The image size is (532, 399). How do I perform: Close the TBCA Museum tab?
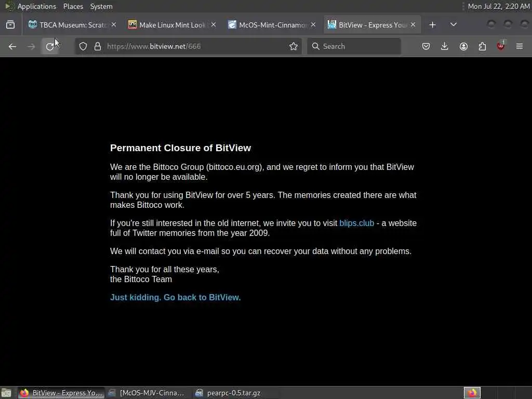tap(114, 25)
